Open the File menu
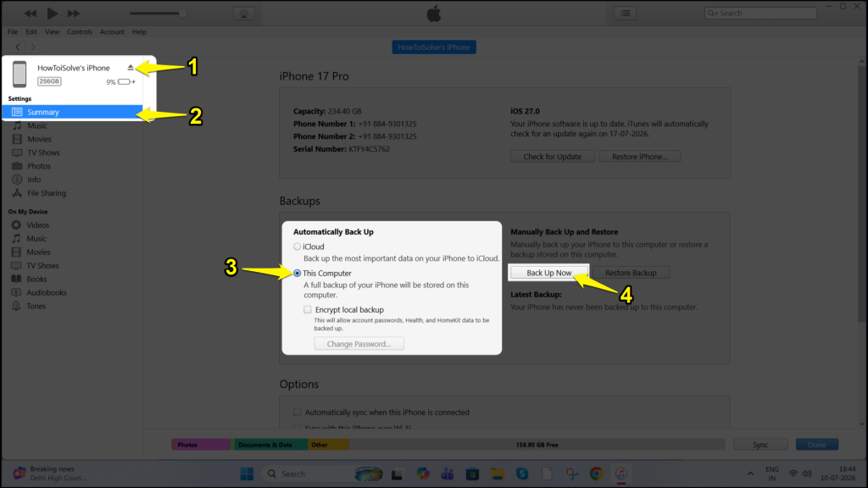Viewport: 868px width, 488px height. click(13, 31)
